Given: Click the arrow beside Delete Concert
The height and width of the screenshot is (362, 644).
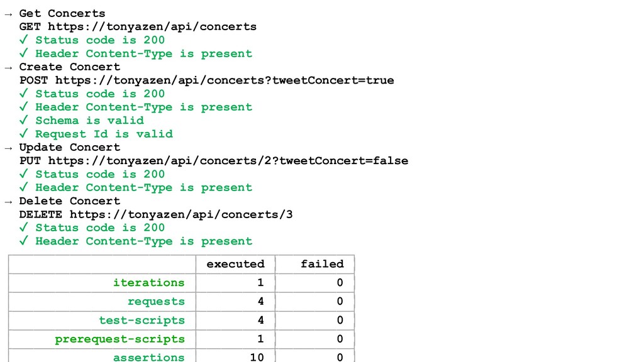Looking at the screenshot, I should point(8,202).
